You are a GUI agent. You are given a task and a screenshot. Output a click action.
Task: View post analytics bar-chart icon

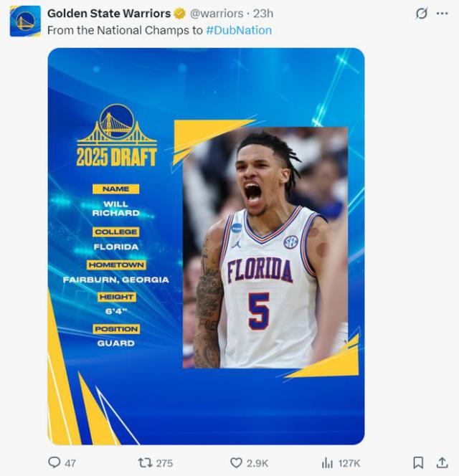(327, 462)
